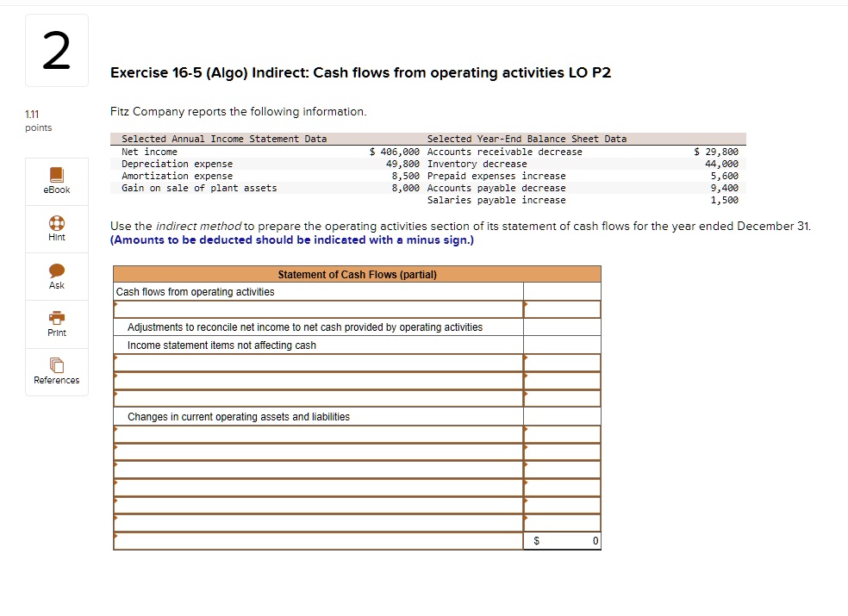This screenshot has height=616, width=848.
Task: Open the eBook resource
Action: [56, 181]
